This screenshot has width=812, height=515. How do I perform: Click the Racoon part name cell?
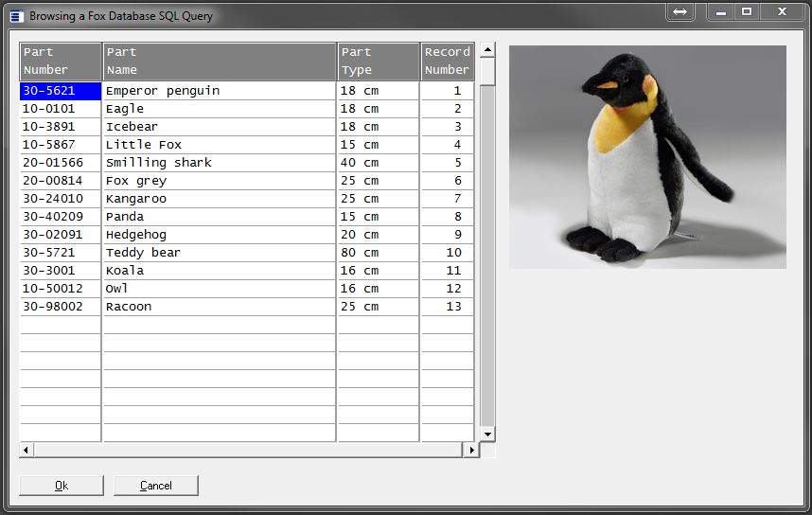(x=219, y=307)
